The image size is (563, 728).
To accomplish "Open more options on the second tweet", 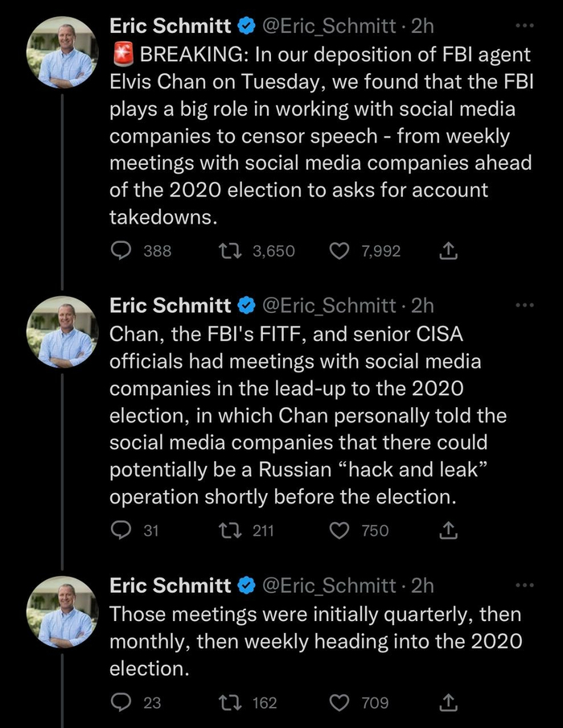I will coord(524,305).
